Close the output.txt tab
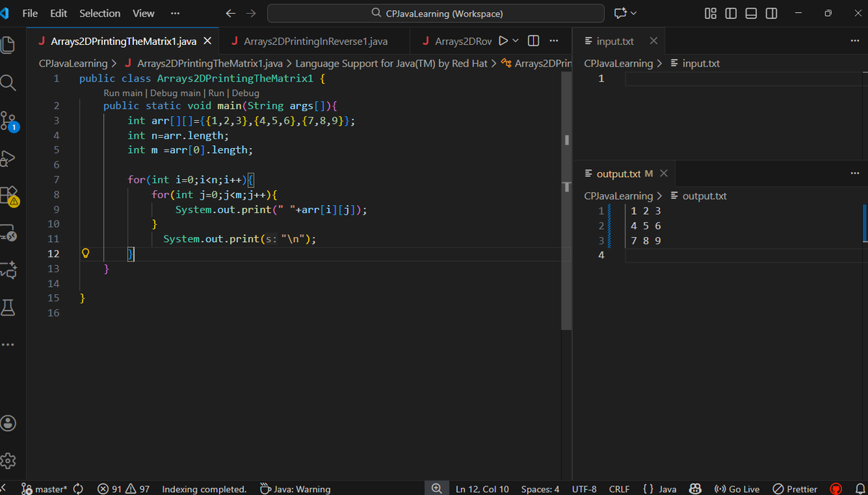Image resolution: width=868 pixels, height=495 pixels. pyautogui.click(x=663, y=174)
